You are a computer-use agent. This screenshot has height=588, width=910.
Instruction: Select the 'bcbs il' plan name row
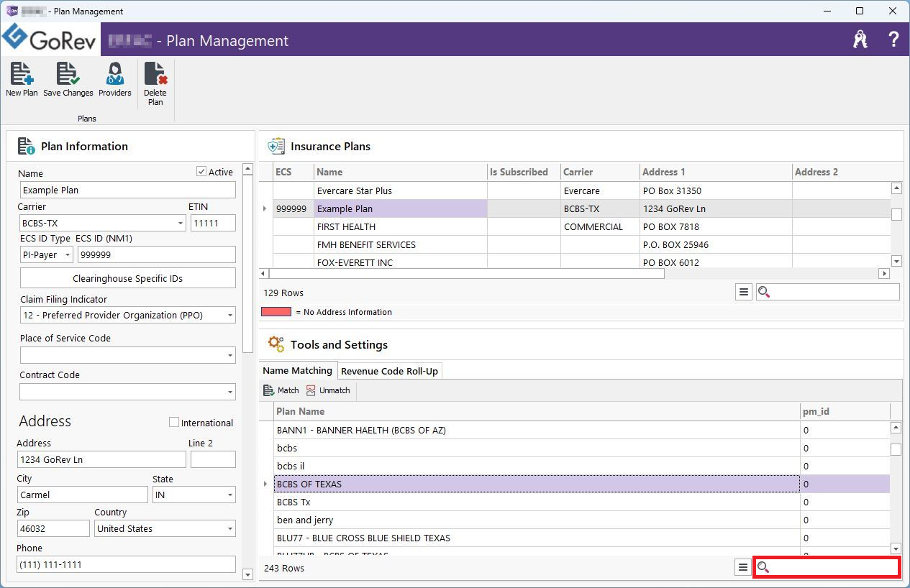pos(537,466)
